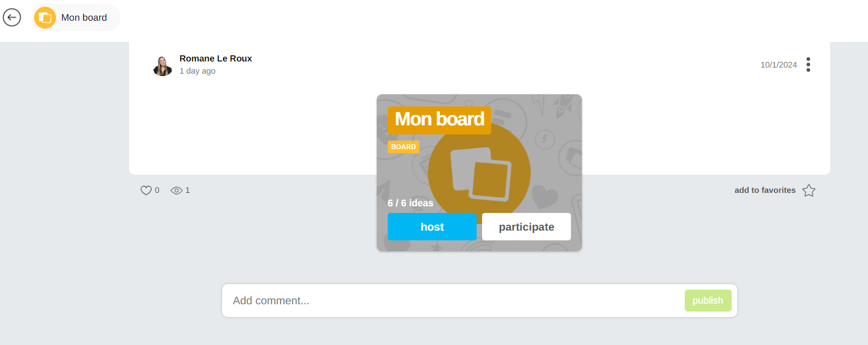Open Romane Le Roux's avatar photo
Screen dimensions: 868x345
click(x=163, y=66)
